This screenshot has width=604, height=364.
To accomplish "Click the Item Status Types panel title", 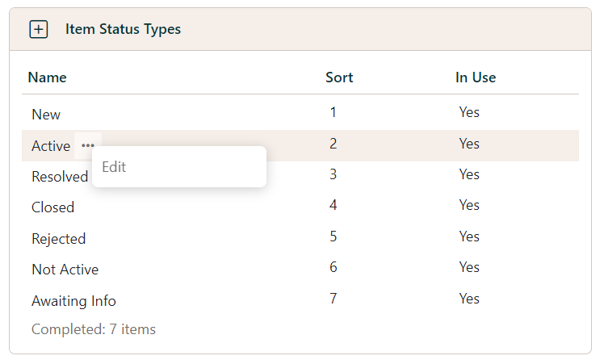I will [x=123, y=30].
